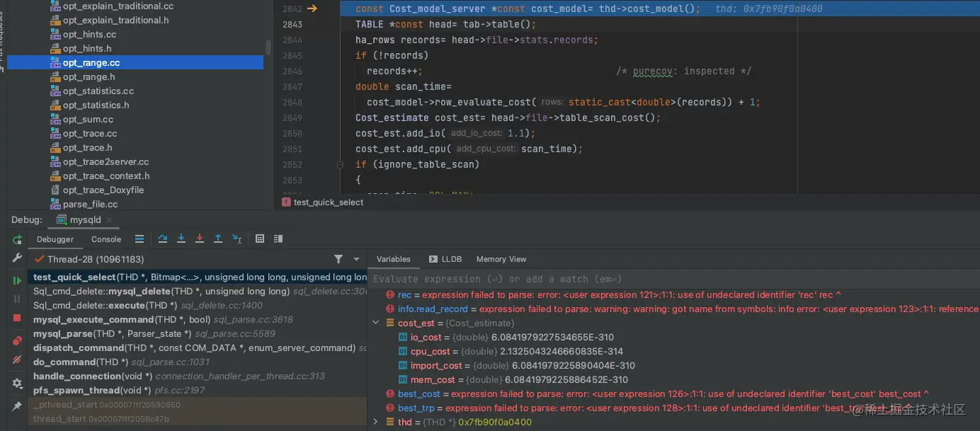Screen dimensions: 980x431
Task: Click Run to Cursor icon
Action: [x=237, y=239]
